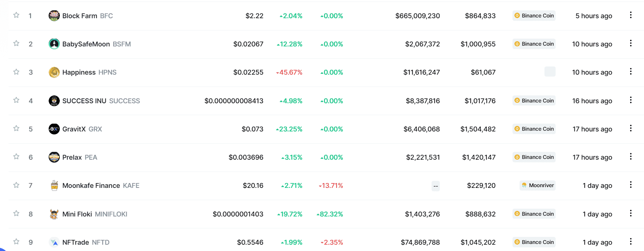This screenshot has width=644, height=251.
Task: Click the Prelax coin logo
Action: coord(54,157)
